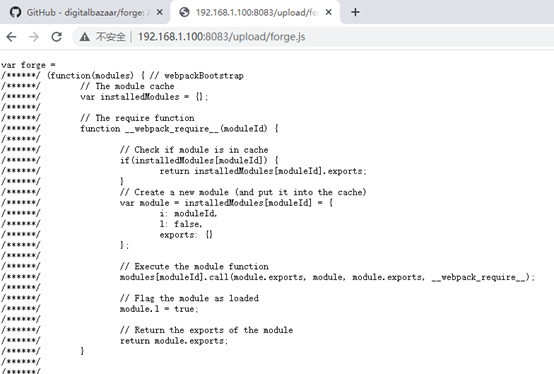Screen dimensions: 554x374
Task: Click the 'i: moduleId,' line
Action: (188, 213)
